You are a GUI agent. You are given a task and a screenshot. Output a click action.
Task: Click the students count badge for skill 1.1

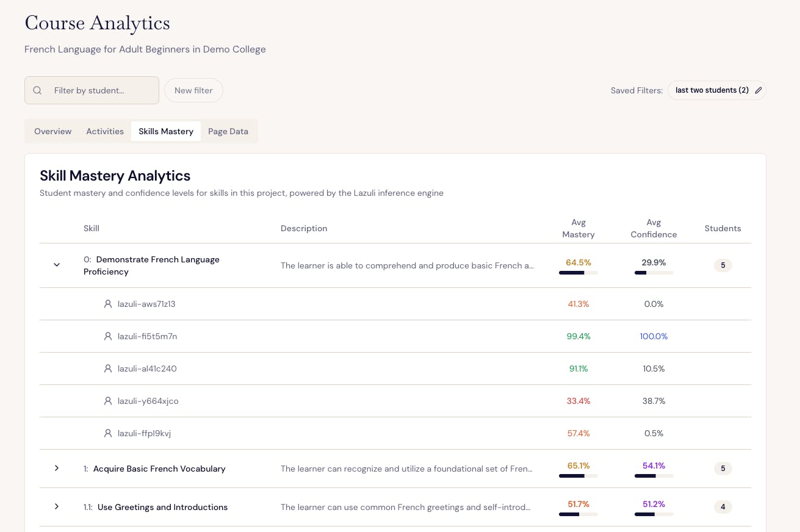(723, 506)
